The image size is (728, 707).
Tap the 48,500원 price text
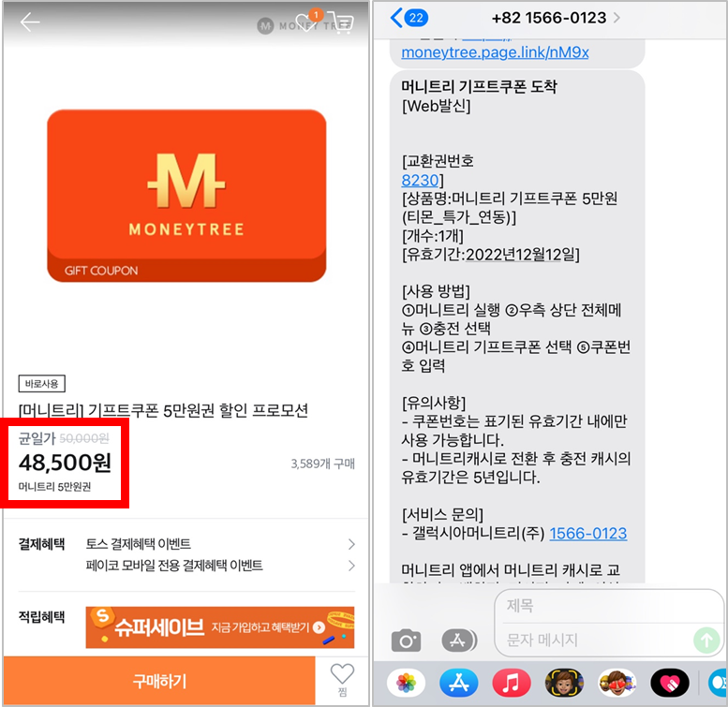(65, 463)
